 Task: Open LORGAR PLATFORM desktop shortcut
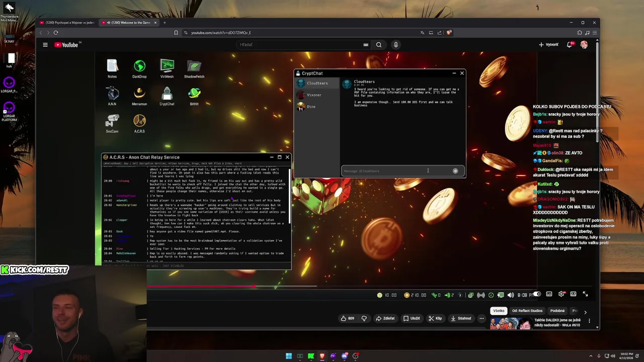coord(9,112)
